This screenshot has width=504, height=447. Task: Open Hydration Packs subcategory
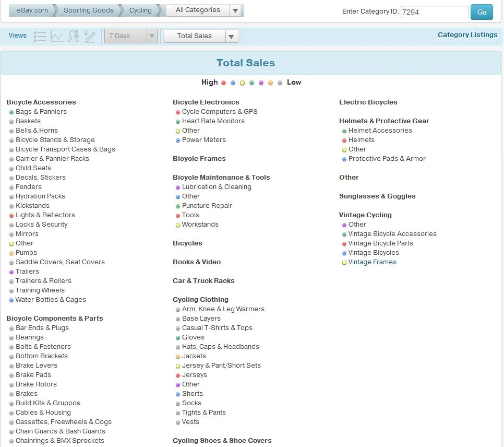tap(40, 196)
